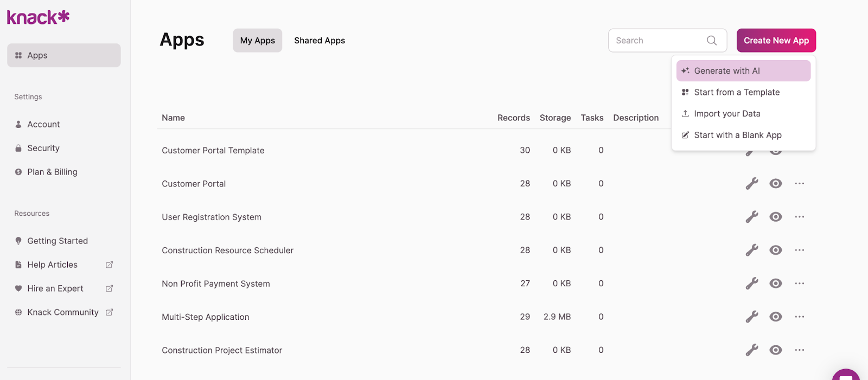Choose Start from a Template option
Image resolution: width=868 pixels, height=380 pixels.
(x=737, y=93)
